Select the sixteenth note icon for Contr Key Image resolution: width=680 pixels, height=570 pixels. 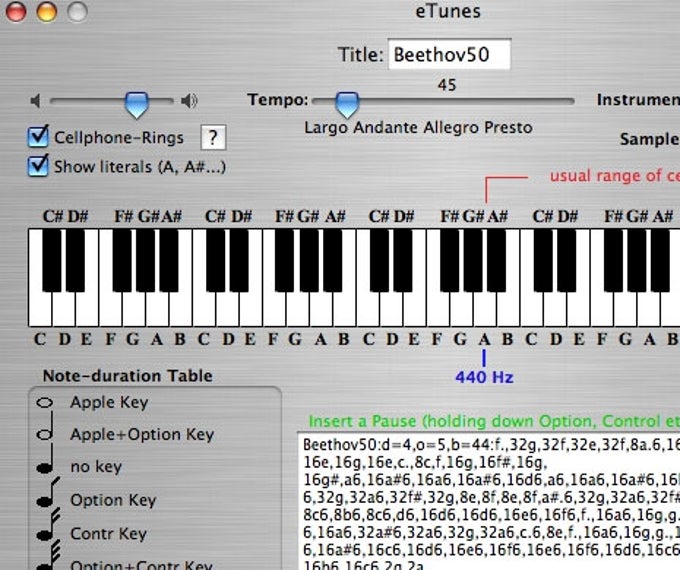coord(48,526)
